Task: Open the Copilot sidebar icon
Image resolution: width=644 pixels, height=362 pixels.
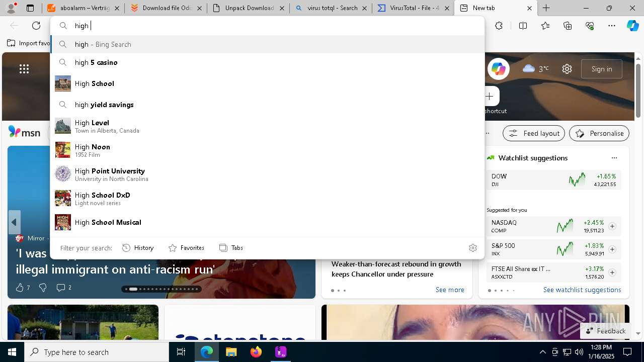Action: click(x=632, y=26)
